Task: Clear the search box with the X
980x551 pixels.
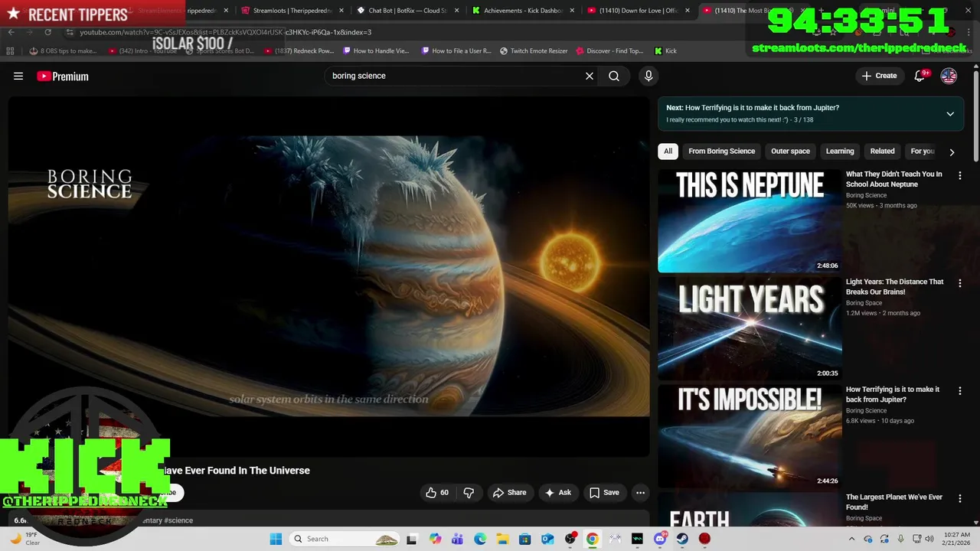Action: 590,76
